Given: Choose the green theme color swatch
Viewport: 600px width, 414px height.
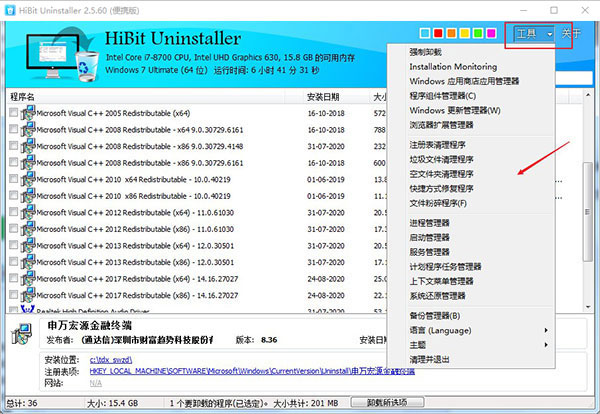Looking at the screenshot, I should point(478,33).
